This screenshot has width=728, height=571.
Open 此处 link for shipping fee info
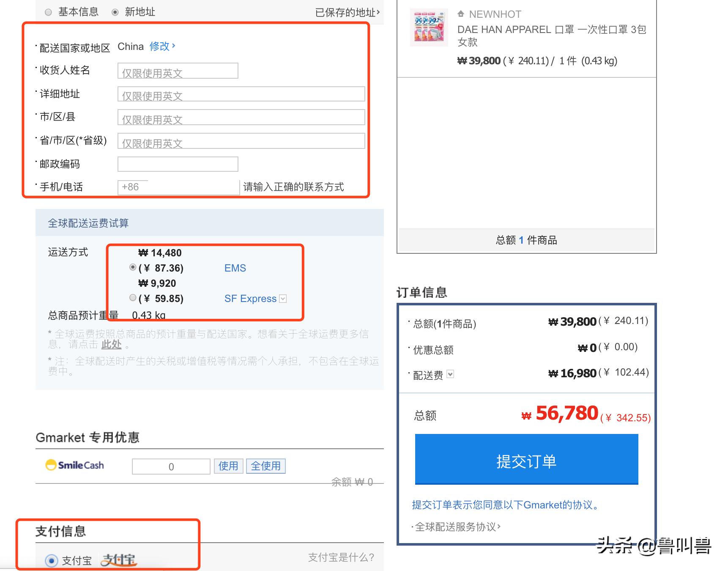pyautogui.click(x=110, y=345)
